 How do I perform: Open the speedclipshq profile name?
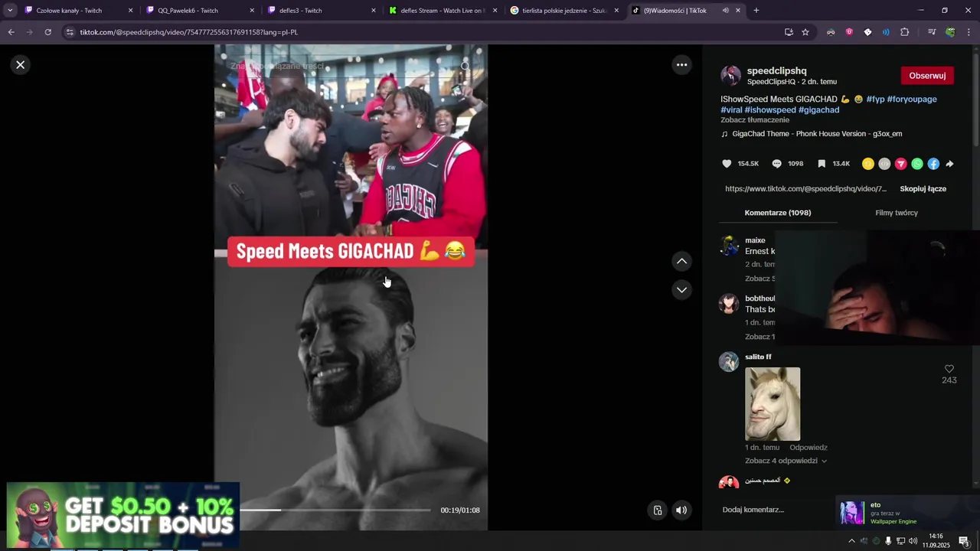776,70
